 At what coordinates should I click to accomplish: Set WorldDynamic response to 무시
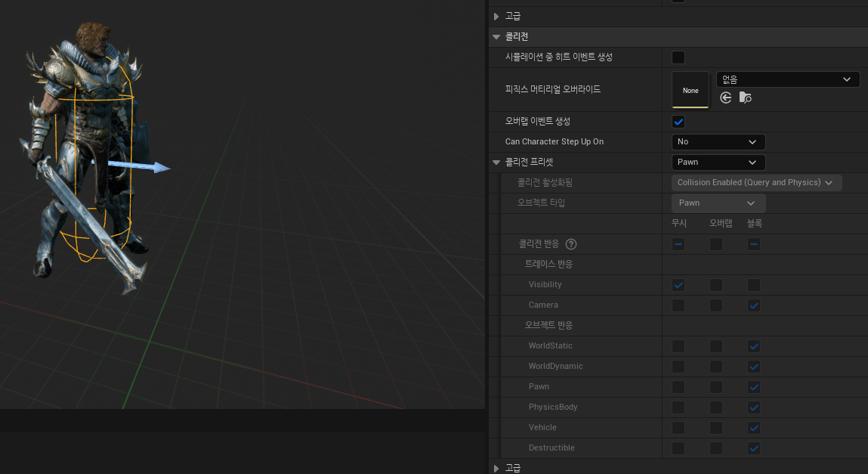(x=678, y=367)
